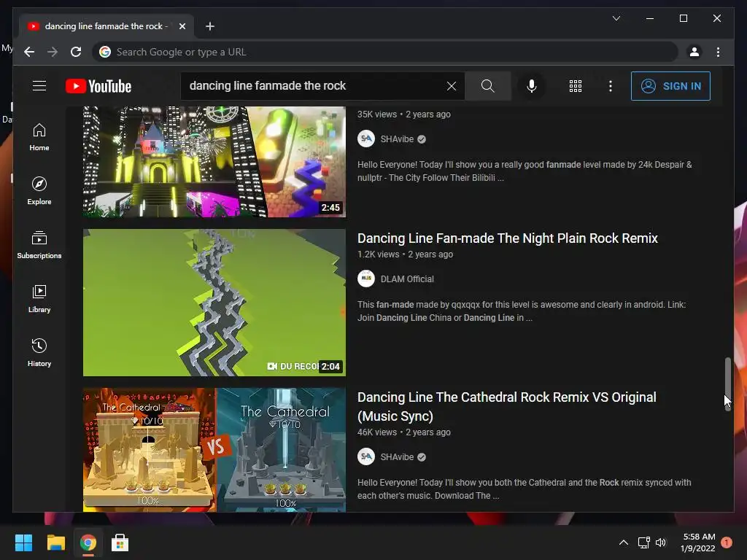Open Dancing Line Fan-made Night Plain Rock Remix title
Viewport: 747px width, 560px height.
pyautogui.click(x=508, y=238)
